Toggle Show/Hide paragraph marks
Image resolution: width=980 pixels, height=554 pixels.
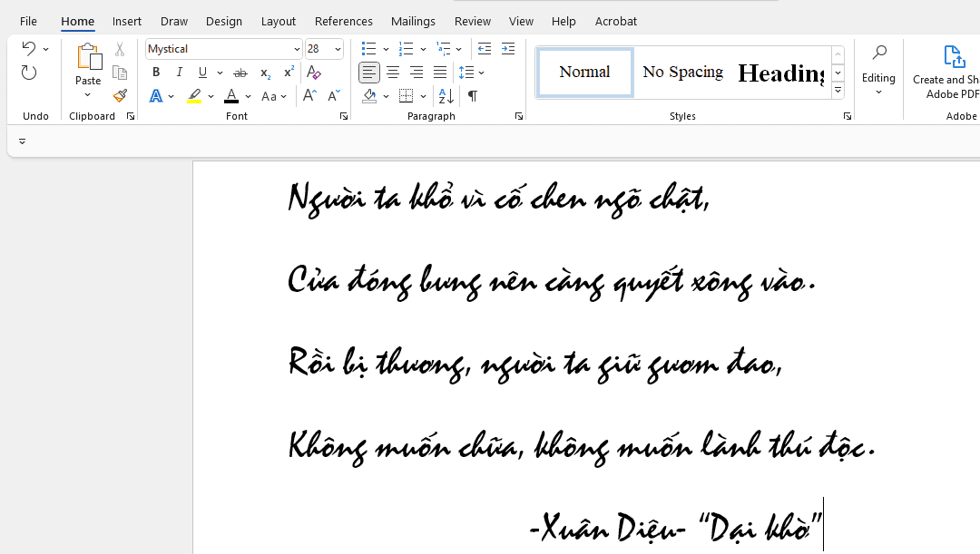click(x=473, y=95)
